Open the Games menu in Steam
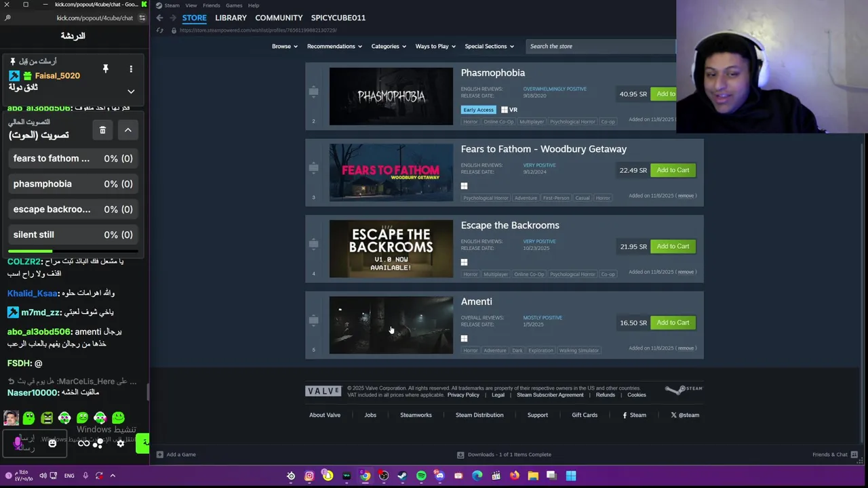This screenshot has height=488, width=868. click(x=234, y=5)
